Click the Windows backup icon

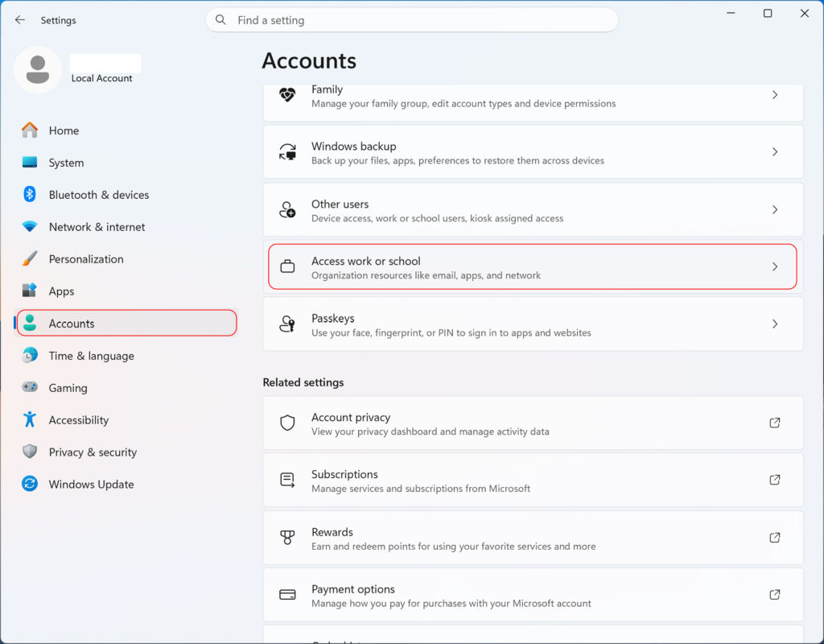(x=287, y=152)
